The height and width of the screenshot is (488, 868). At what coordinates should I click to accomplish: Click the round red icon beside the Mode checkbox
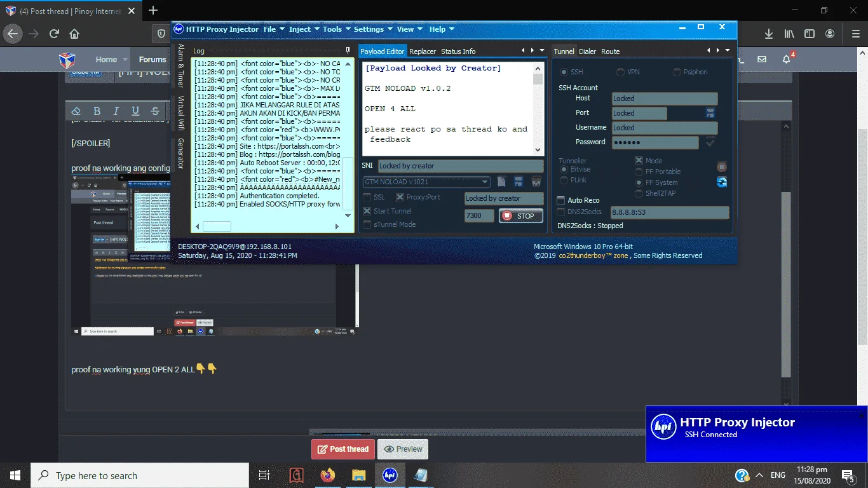click(722, 167)
